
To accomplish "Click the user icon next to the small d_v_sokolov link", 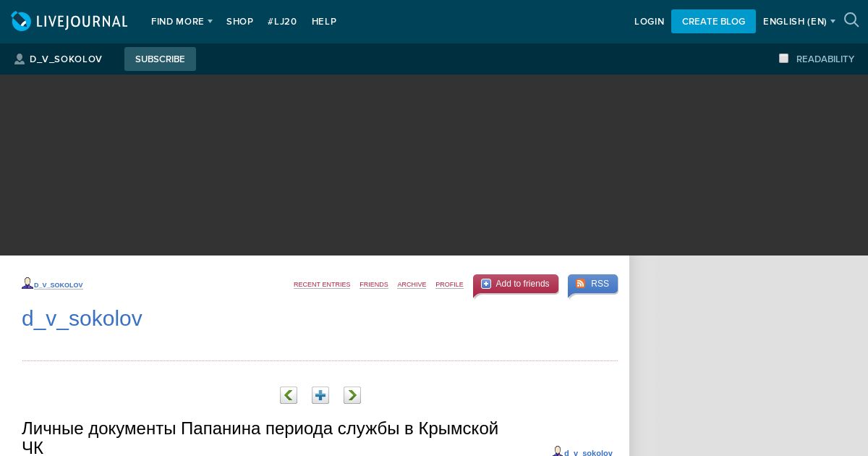I will (27, 283).
